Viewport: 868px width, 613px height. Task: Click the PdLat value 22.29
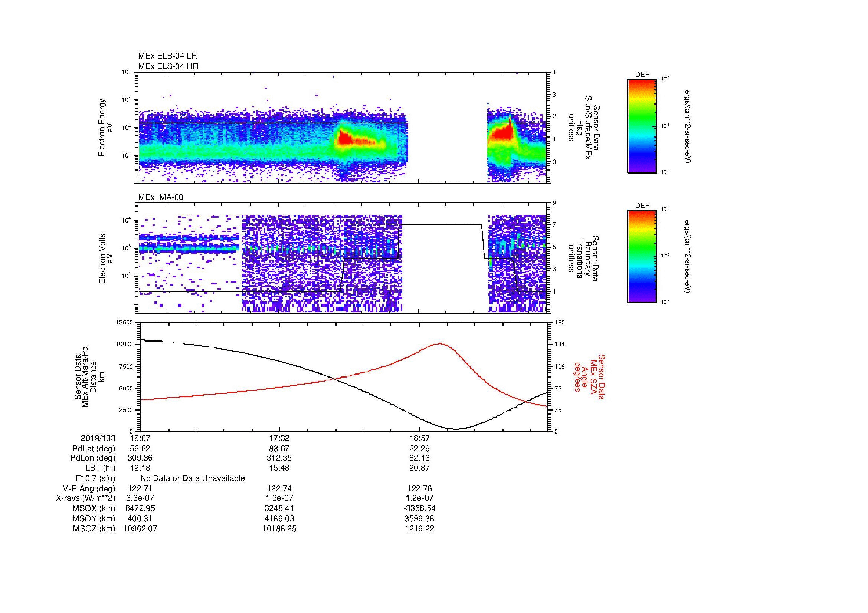[419, 449]
